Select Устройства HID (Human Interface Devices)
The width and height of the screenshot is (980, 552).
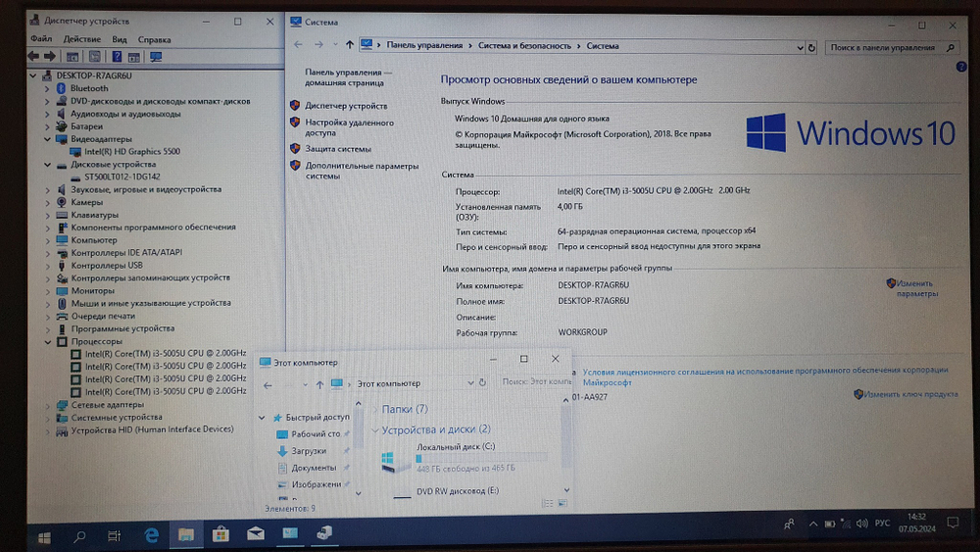(x=152, y=429)
